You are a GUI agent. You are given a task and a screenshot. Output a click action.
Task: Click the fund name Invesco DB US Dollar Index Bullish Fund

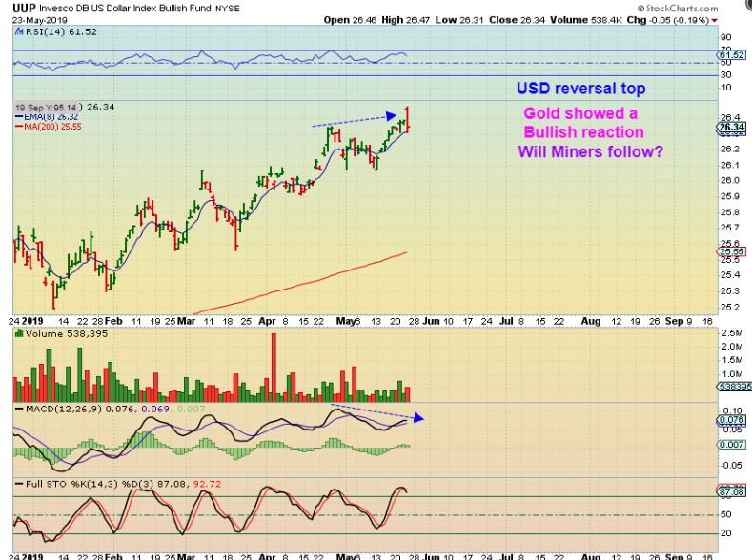125,9
